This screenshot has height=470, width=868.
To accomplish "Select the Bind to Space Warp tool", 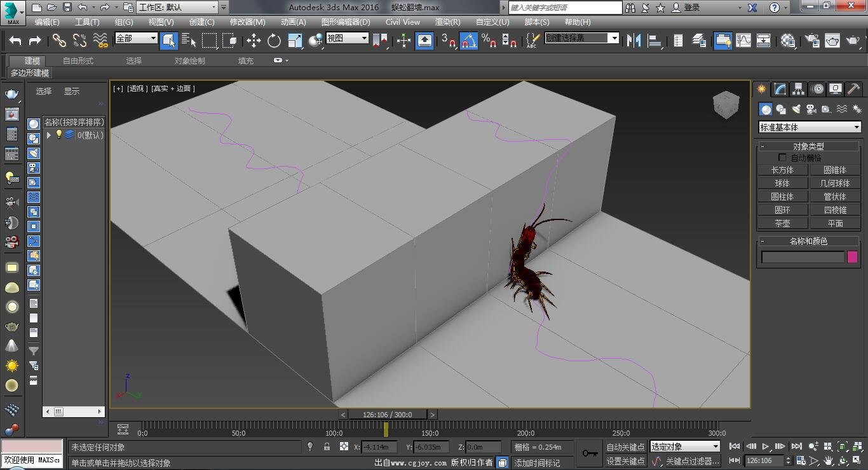I will pyautogui.click(x=100, y=41).
